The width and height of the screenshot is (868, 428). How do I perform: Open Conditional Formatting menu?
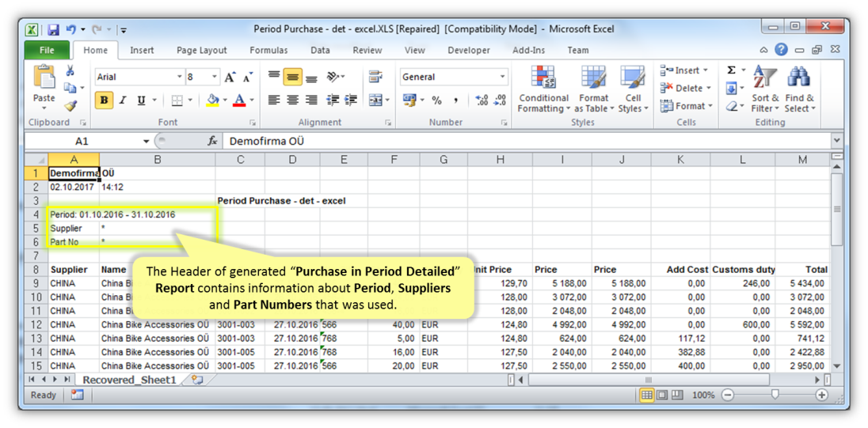[543, 90]
